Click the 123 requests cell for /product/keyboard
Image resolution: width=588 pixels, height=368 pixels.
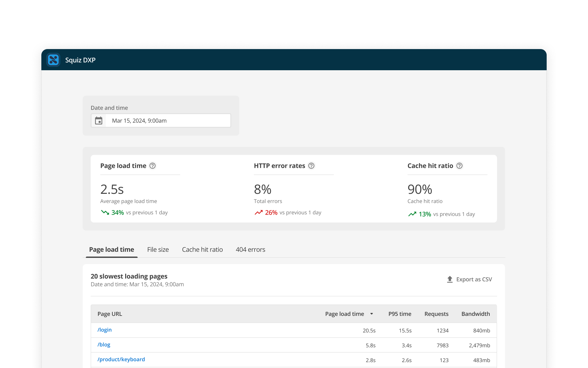point(444,360)
